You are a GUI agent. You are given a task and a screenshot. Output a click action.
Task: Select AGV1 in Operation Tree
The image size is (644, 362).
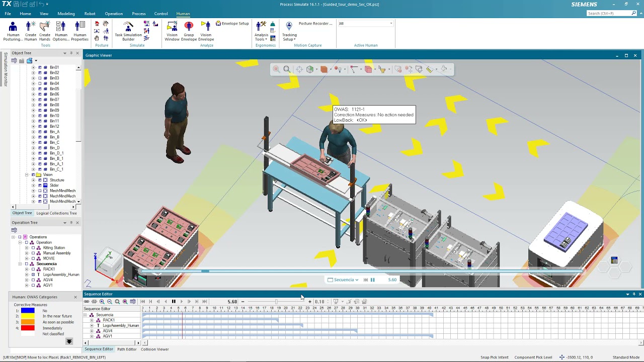pyautogui.click(x=48, y=285)
